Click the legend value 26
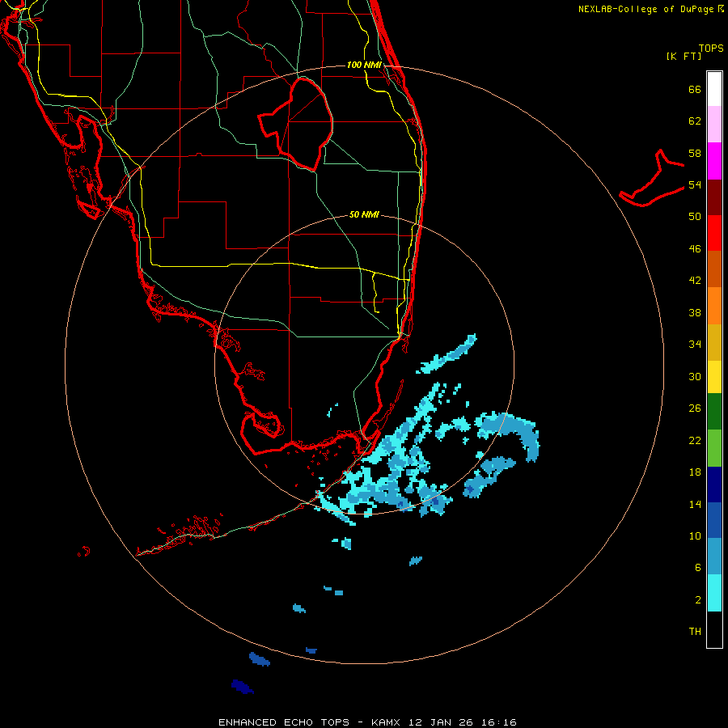This screenshot has height=728, width=728. coord(695,408)
